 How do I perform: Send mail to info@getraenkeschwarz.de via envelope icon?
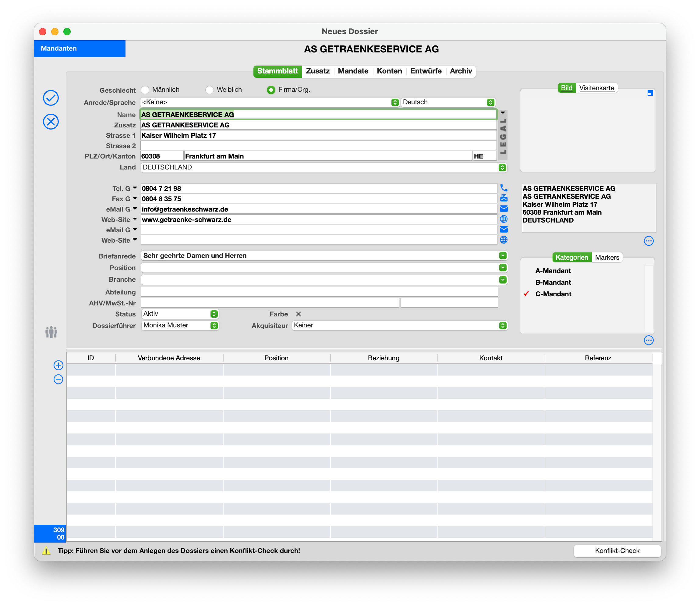click(504, 209)
